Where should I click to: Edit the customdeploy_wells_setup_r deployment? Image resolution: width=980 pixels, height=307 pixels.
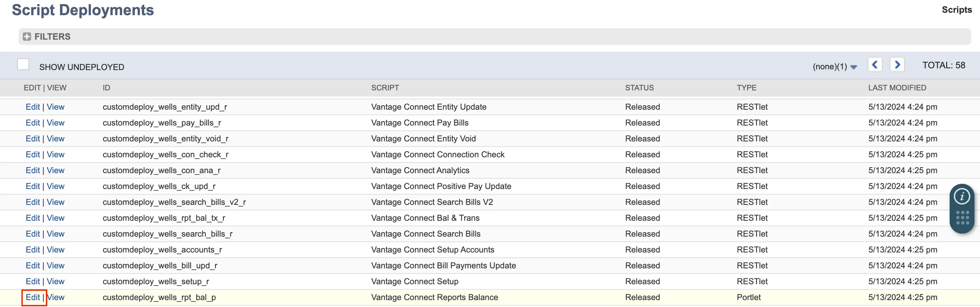[x=33, y=282]
